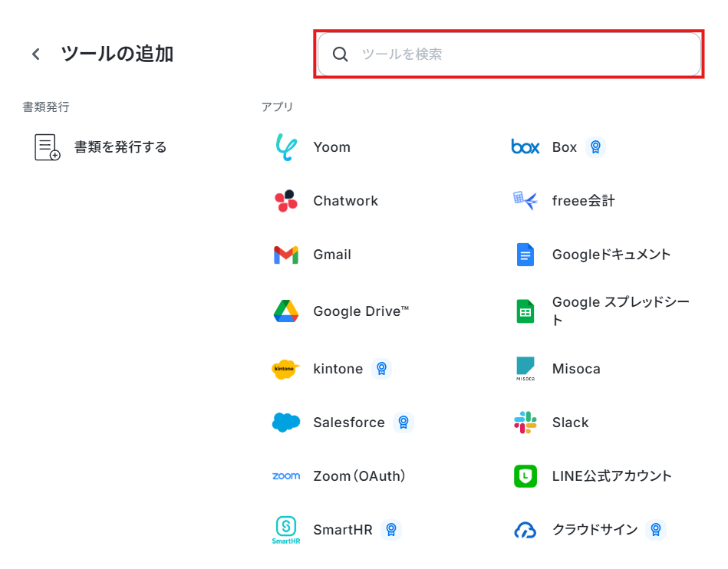Select the Gmail app name
Viewport: 728px width, 569px height.
[x=332, y=255]
